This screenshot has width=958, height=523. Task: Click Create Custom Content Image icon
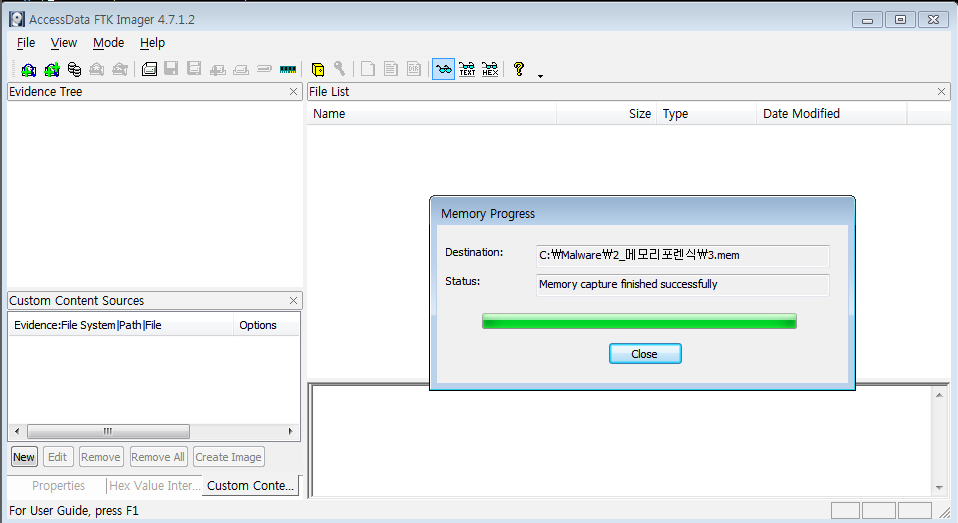[x=241, y=69]
